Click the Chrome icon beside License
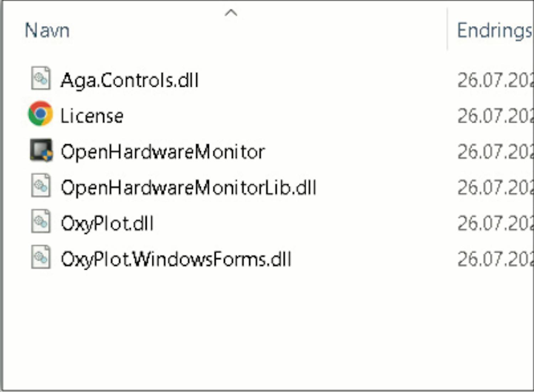Screen dimensions: 534x392 (41, 114)
